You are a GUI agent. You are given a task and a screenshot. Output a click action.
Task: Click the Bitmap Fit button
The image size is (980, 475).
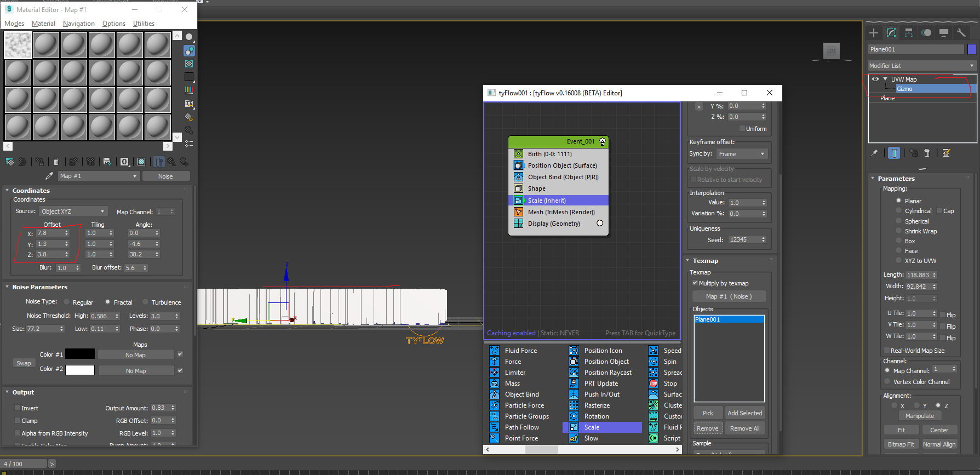[x=901, y=444]
